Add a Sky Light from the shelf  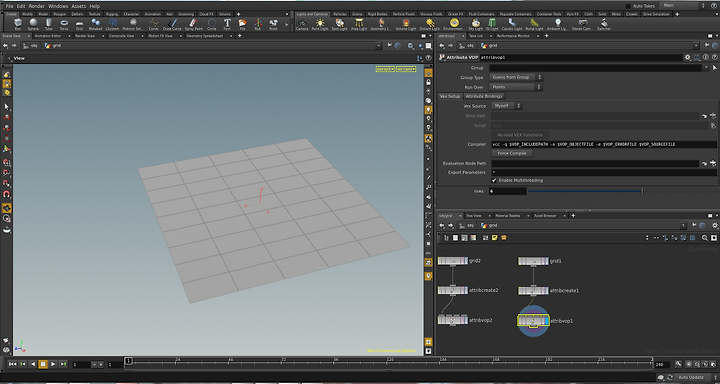(x=476, y=24)
